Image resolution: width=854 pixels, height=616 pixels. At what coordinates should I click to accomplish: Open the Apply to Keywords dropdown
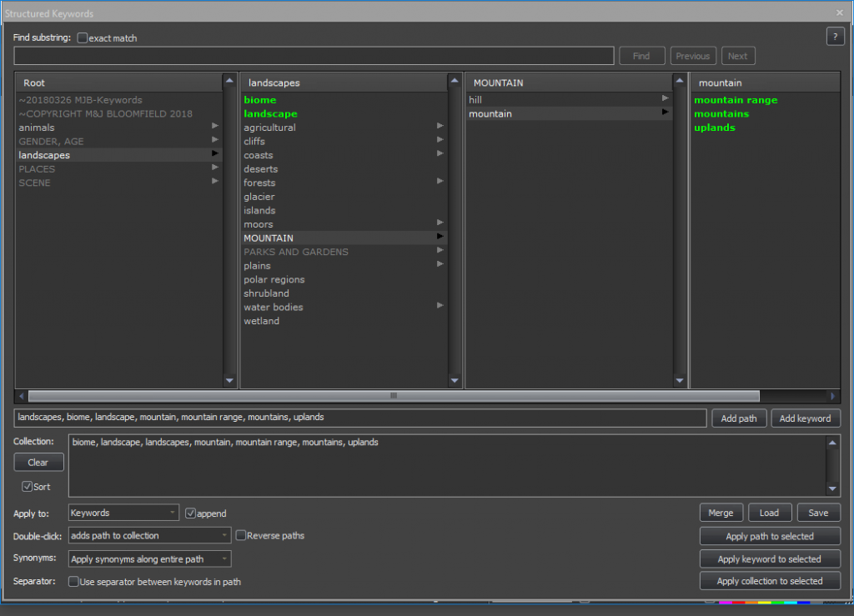[123, 513]
